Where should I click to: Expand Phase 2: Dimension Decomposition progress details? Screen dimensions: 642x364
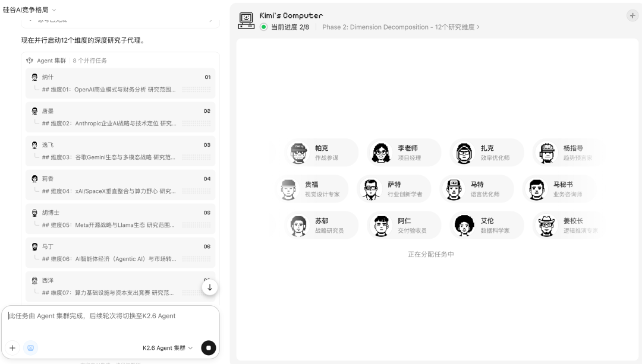pos(401,27)
